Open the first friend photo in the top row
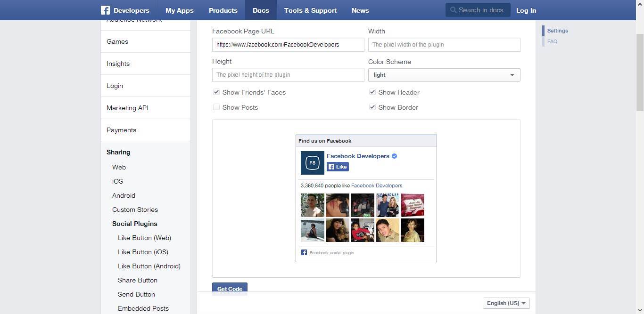The height and width of the screenshot is (314, 644). pos(313,205)
